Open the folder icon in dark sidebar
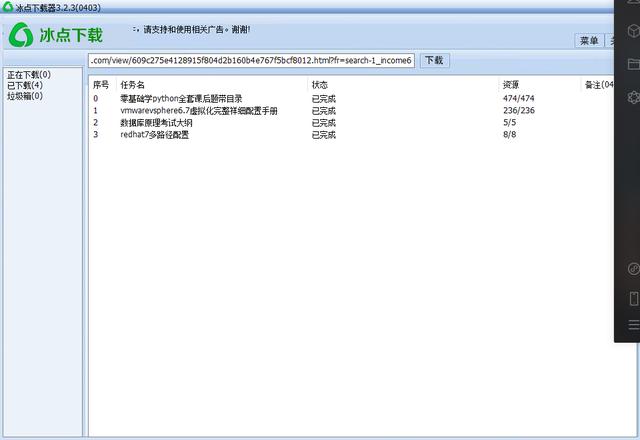640x440 pixels. tap(633, 64)
